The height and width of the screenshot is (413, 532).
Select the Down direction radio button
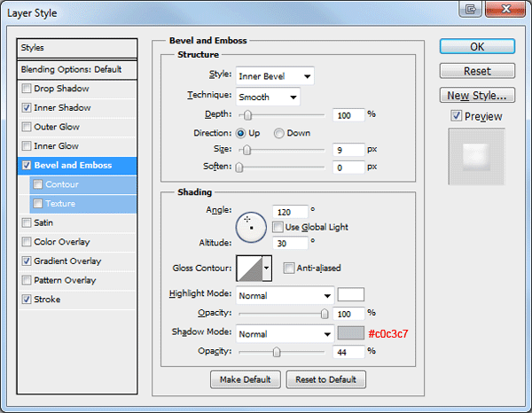tap(279, 133)
